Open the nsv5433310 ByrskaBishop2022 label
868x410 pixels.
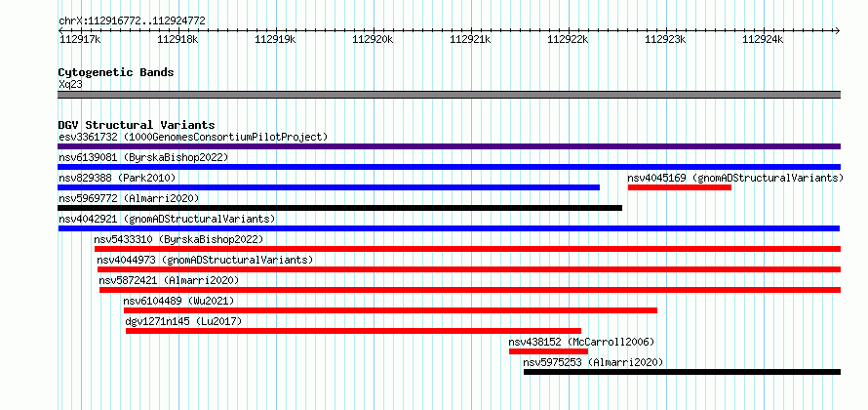[x=178, y=239]
